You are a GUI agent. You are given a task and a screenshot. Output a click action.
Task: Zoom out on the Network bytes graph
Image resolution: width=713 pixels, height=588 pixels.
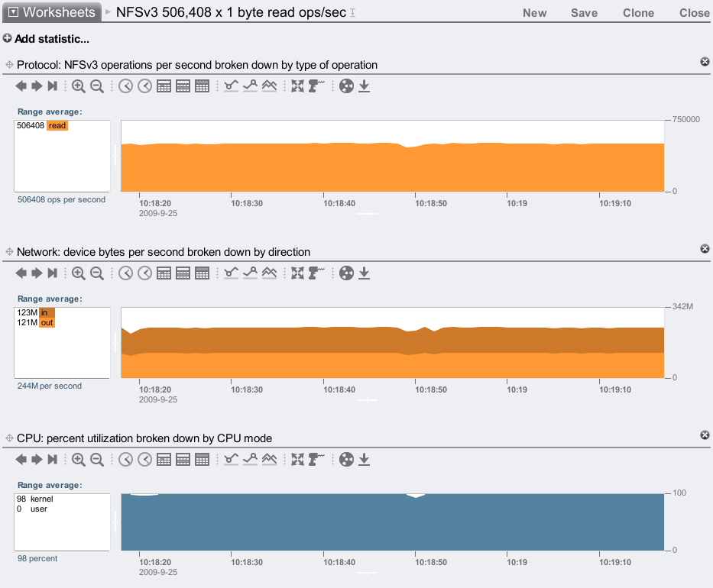[x=97, y=273]
